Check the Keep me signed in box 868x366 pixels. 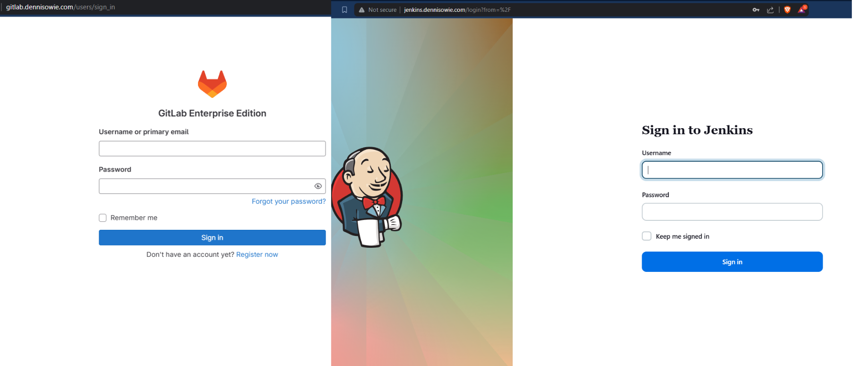646,236
